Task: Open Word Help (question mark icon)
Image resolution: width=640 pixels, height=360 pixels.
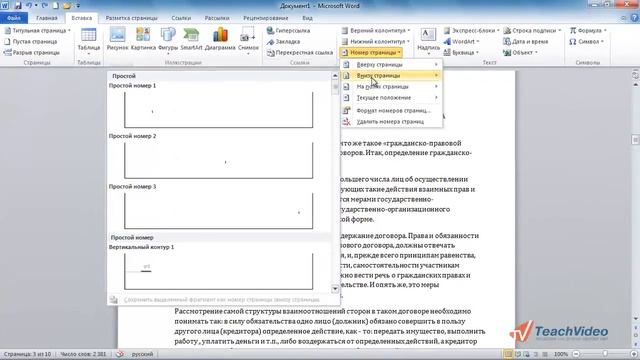Action: (635, 18)
